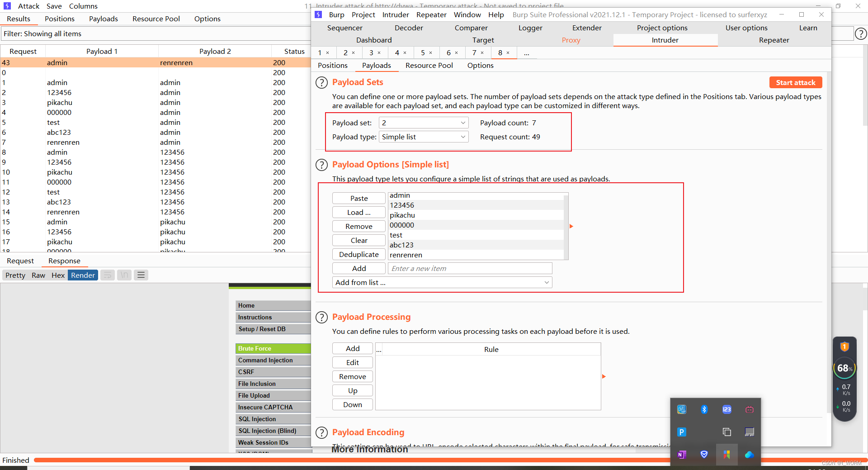
Task: Switch to Proxy tab
Action: point(571,40)
